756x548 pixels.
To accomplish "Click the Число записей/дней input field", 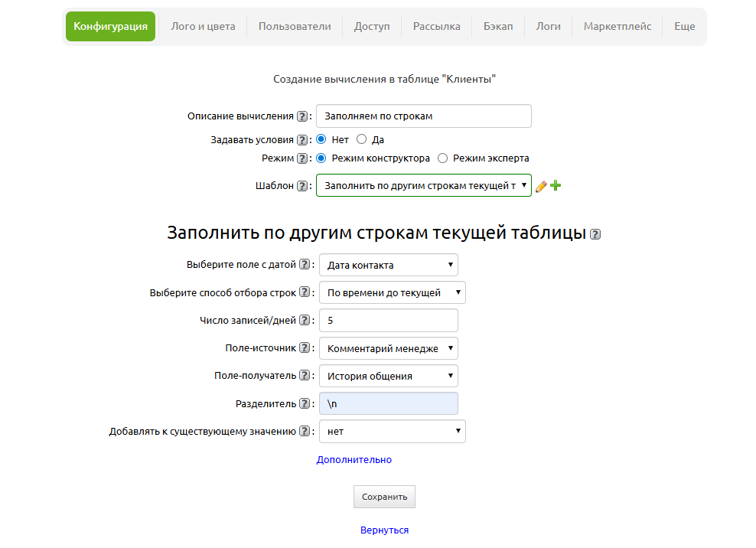I will [x=389, y=321].
